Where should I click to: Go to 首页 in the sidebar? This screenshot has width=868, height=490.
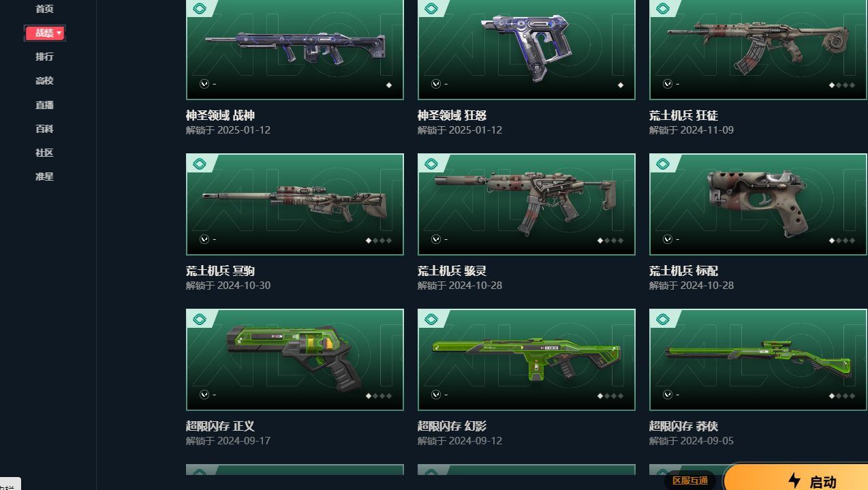coord(44,9)
